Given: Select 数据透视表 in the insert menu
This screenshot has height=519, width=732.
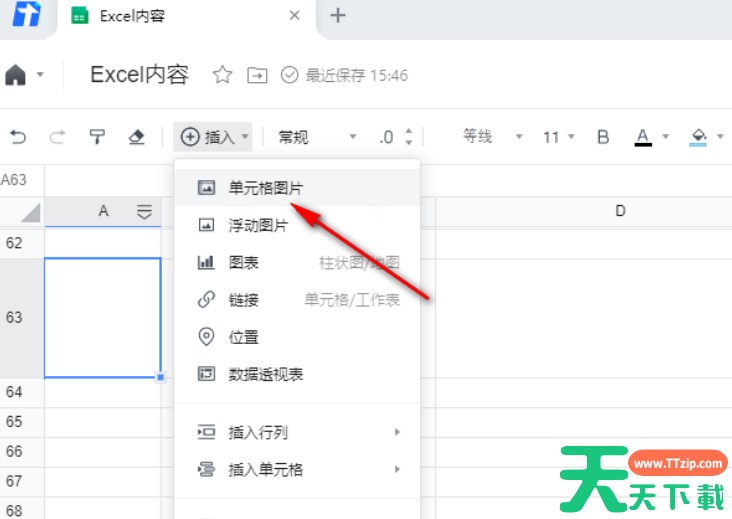Looking at the screenshot, I should click(266, 374).
